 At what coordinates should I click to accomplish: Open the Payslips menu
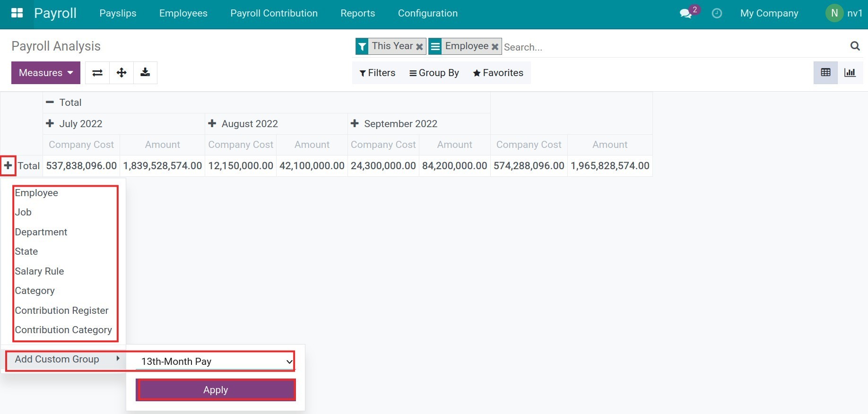tap(118, 13)
